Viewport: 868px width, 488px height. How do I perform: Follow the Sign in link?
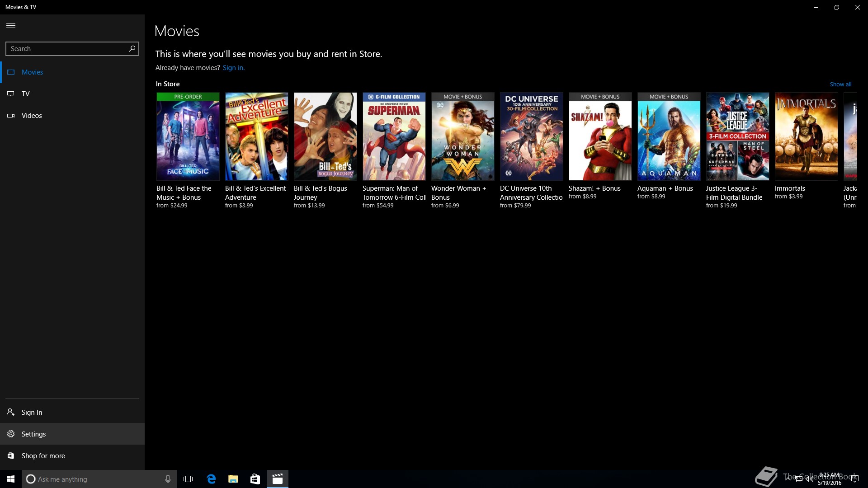pyautogui.click(x=233, y=68)
